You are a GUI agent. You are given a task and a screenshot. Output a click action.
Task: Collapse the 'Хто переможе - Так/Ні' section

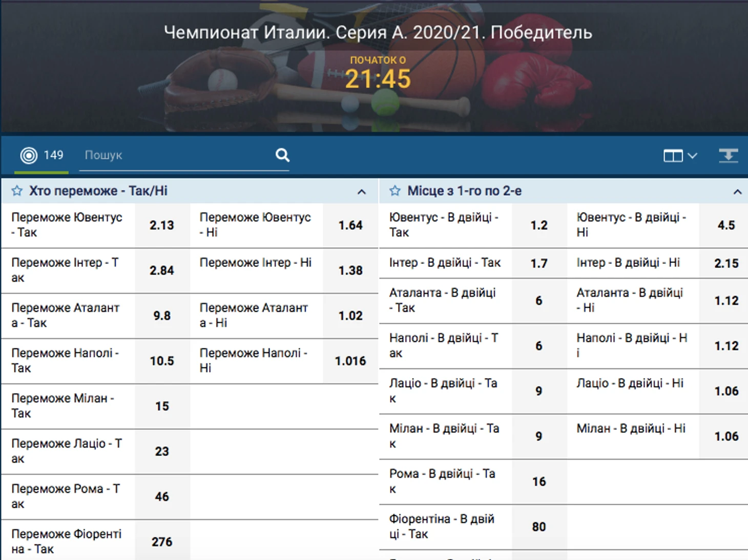coord(362,192)
